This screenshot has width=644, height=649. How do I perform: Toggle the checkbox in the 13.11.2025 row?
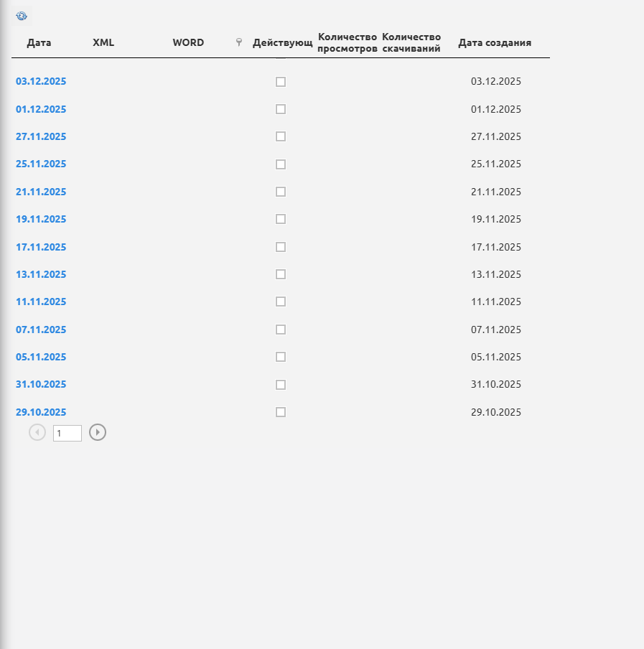tap(281, 274)
